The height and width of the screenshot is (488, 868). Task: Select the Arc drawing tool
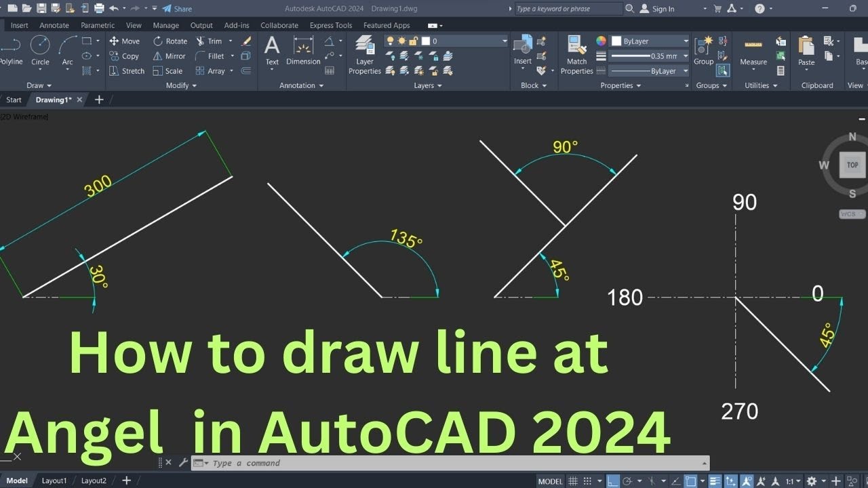coord(68,50)
